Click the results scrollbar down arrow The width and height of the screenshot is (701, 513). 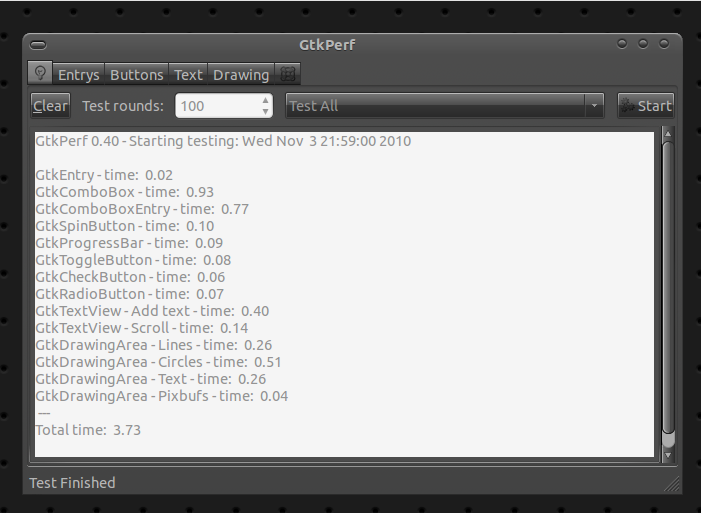coord(668,455)
